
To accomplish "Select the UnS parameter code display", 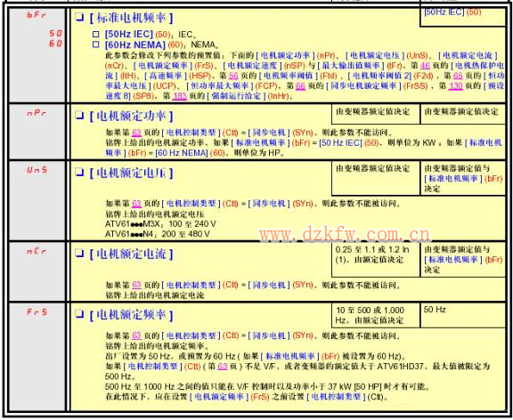I will pos(37,170).
